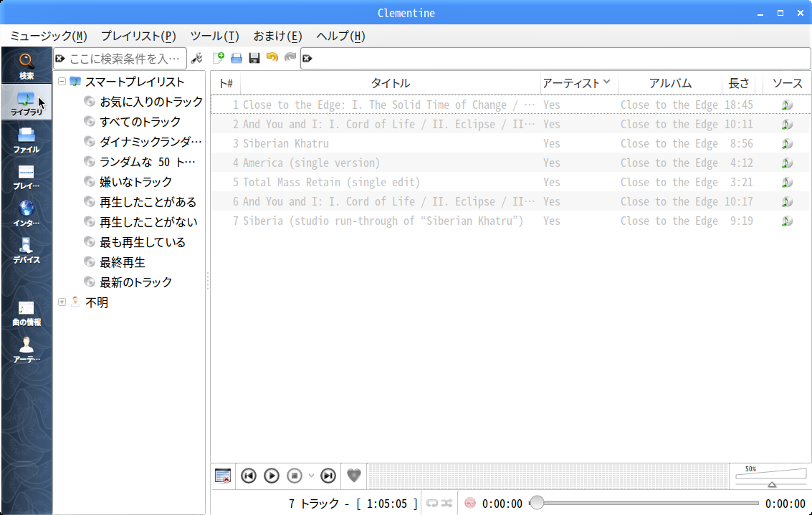Open the ミュージック(M) menu
Viewport: 812px width, 515px height.
tap(49, 37)
